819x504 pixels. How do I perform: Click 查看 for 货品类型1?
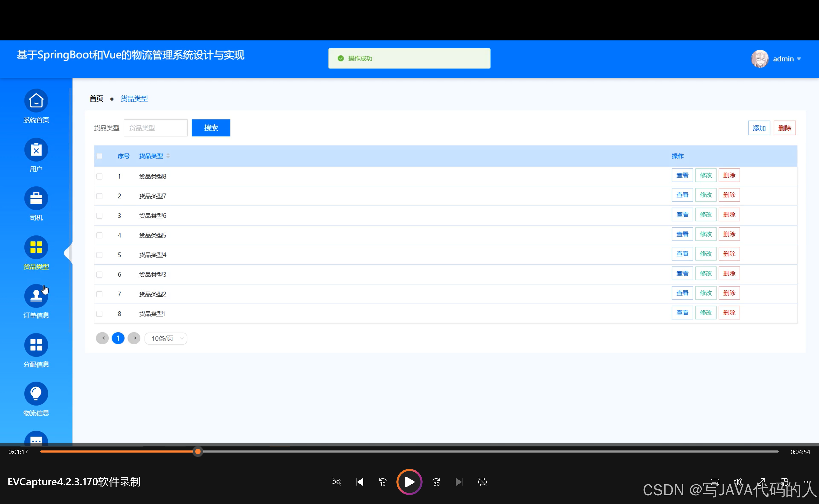(682, 313)
